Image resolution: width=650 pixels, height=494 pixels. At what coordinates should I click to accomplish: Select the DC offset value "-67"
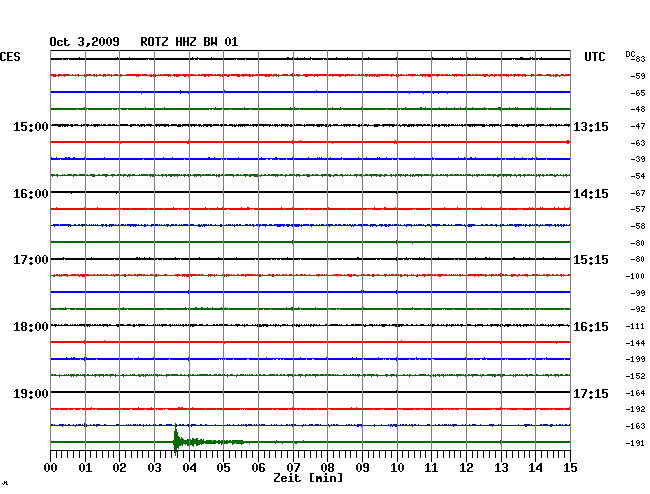point(638,193)
